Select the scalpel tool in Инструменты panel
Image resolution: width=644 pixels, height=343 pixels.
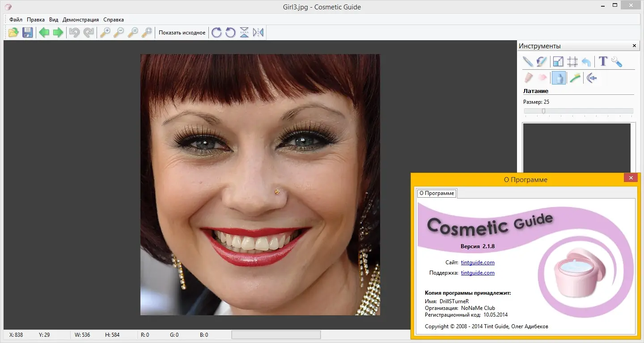(528, 61)
